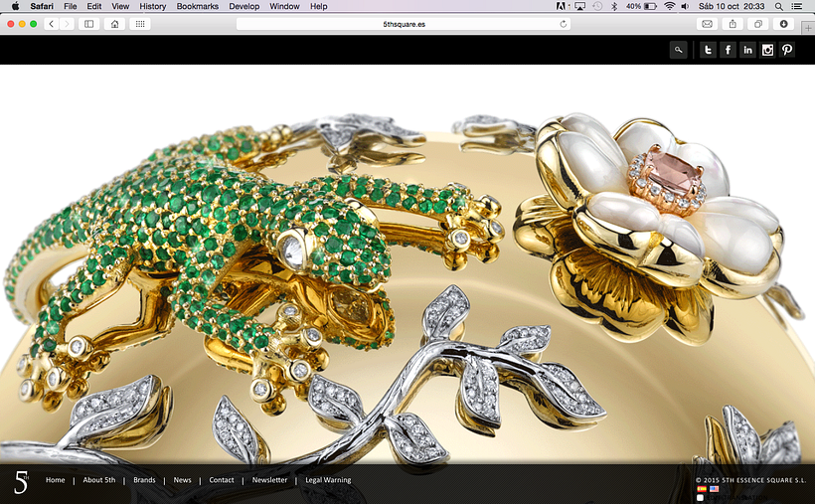Open the website search icon
This screenshot has width=815, height=504.
(678, 50)
